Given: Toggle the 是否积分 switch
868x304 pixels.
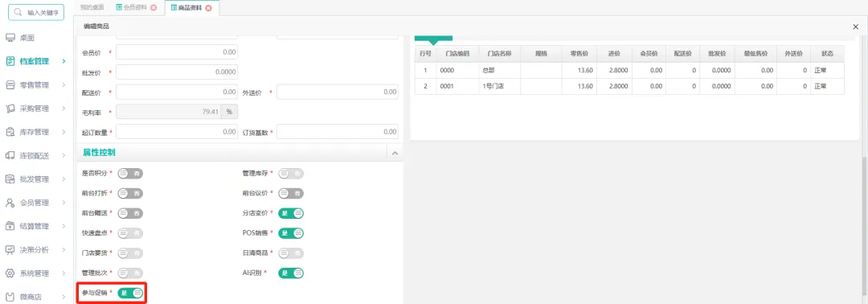Looking at the screenshot, I should point(130,174).
